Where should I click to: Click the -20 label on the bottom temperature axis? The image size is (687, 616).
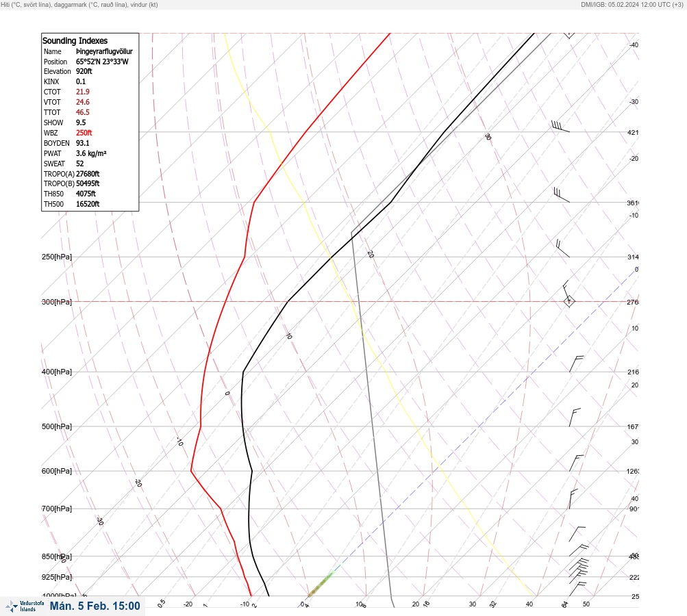click(188, 604)
